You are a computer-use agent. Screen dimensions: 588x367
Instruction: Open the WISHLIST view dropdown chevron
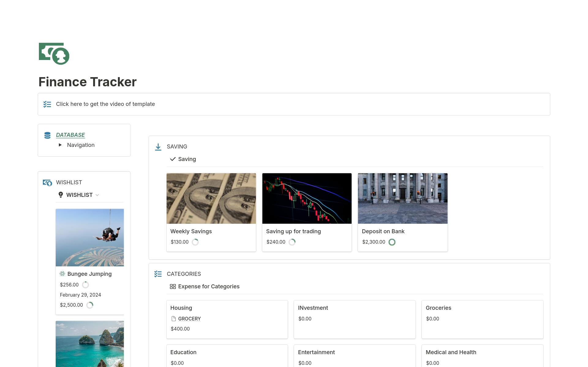point(97,195)
